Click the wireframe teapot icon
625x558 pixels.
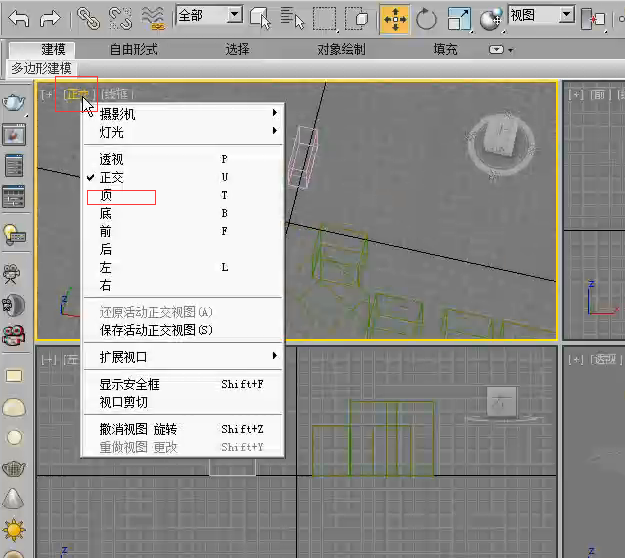pyautogui.click(x=14, y=468)
